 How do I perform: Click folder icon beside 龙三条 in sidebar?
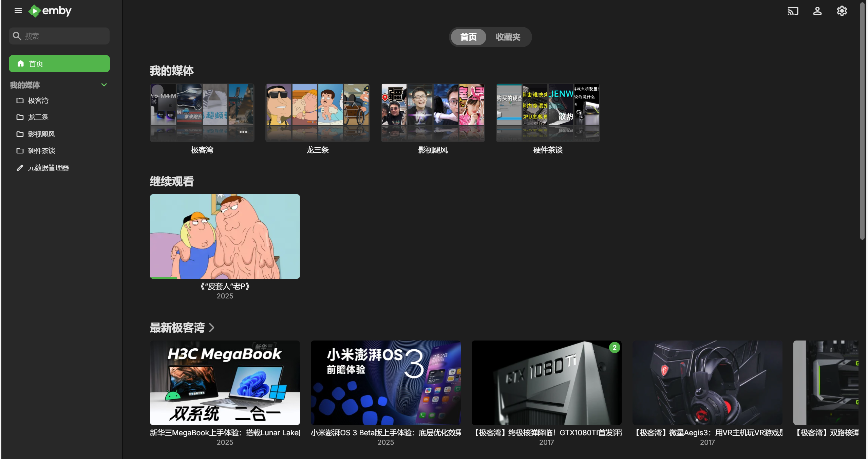pyautogui.click(x=20, y=117)
